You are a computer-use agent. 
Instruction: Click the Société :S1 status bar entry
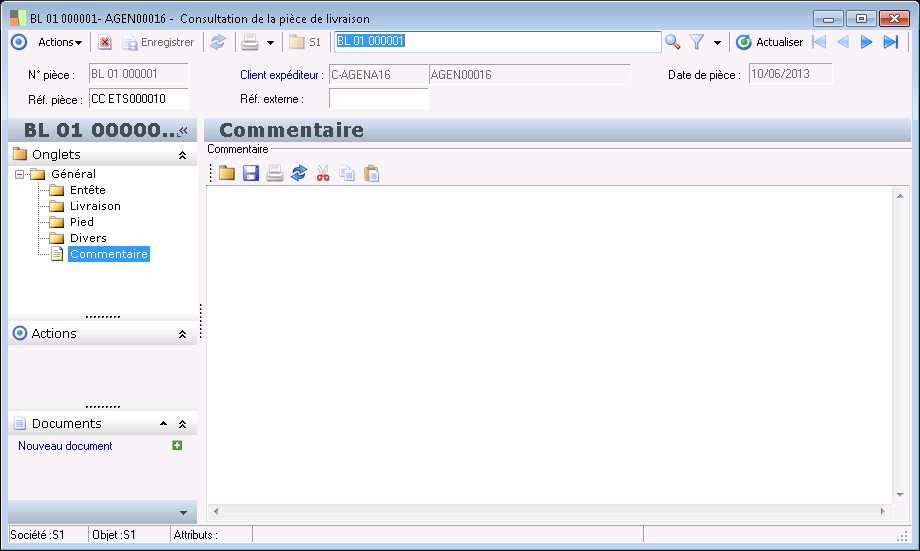tap(48, 535)
